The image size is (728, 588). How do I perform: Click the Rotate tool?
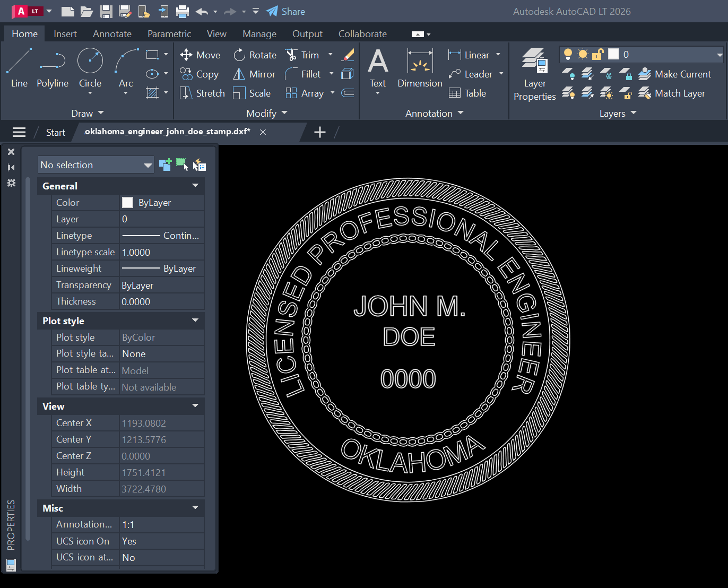coord(255,55)
